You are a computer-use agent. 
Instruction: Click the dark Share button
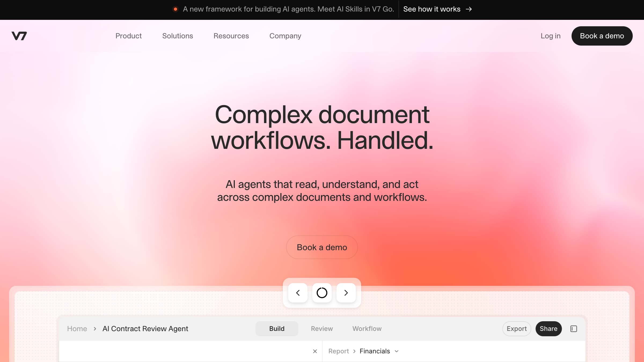pos(548,329)
